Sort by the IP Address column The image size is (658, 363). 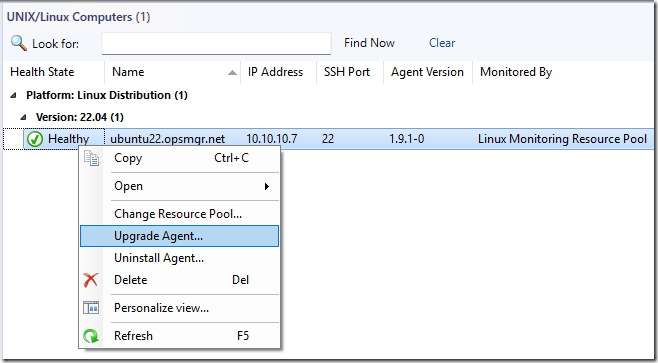[x=278, y=72]
